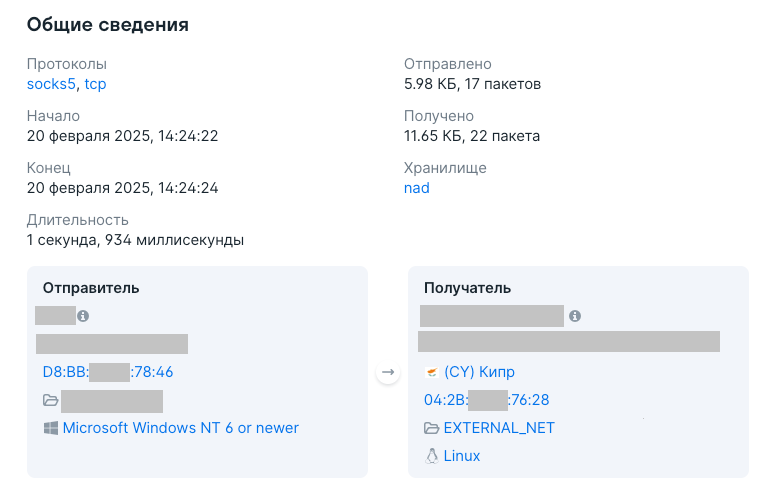This screenshot has height=493, width=763.
Task: Click the folder icon beside EXTERNAL_NET
Action: pos(432,428)
